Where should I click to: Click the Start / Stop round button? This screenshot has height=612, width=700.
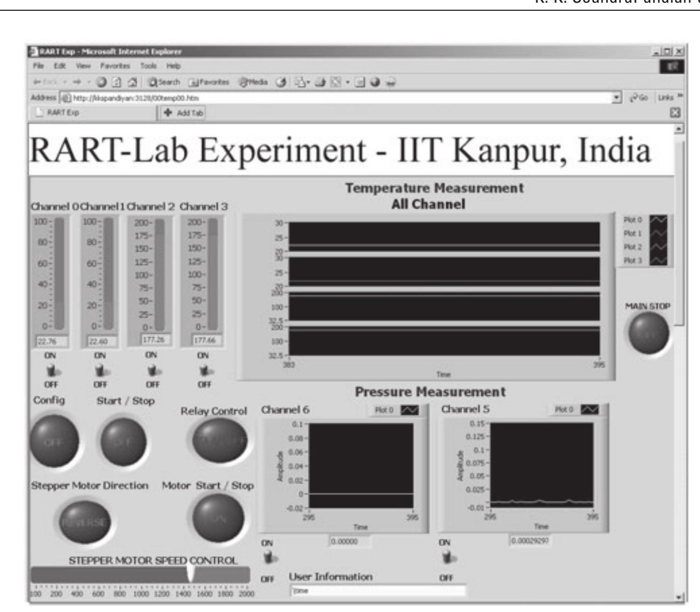click(124, 442)
